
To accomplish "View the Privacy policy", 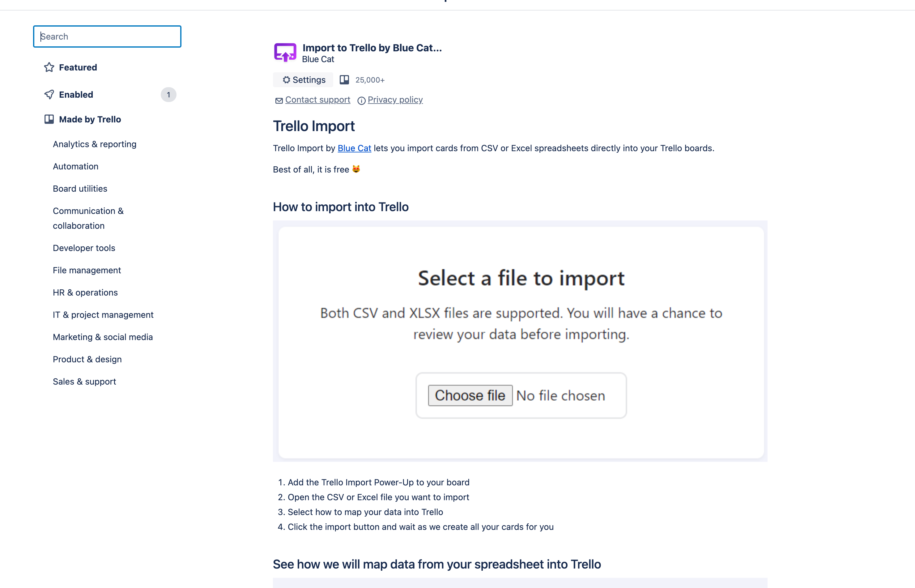I will 395,100.
